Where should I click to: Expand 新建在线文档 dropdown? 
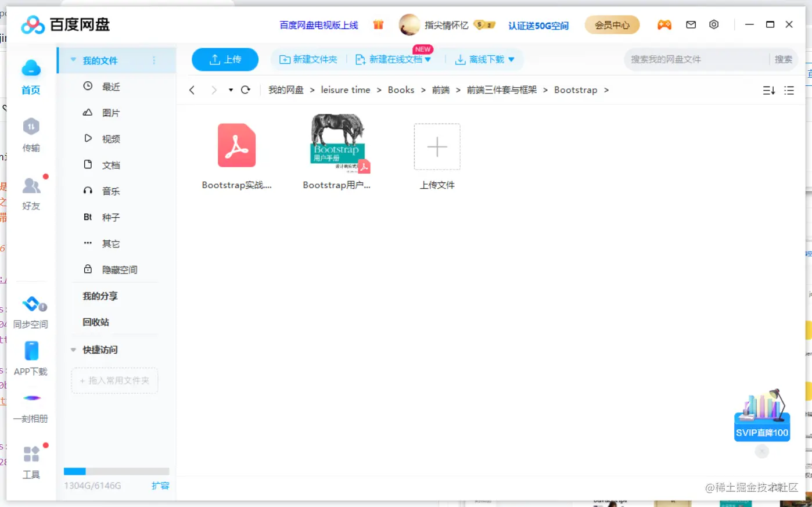428,59
